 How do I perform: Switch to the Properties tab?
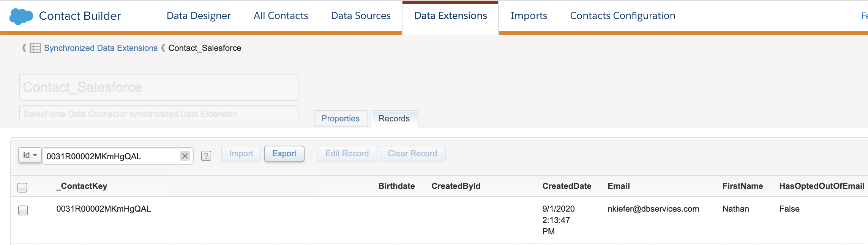tap(340, 119)
